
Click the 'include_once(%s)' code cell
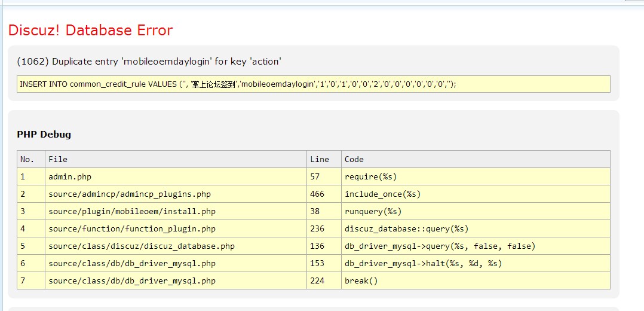(x=476, y=194)
